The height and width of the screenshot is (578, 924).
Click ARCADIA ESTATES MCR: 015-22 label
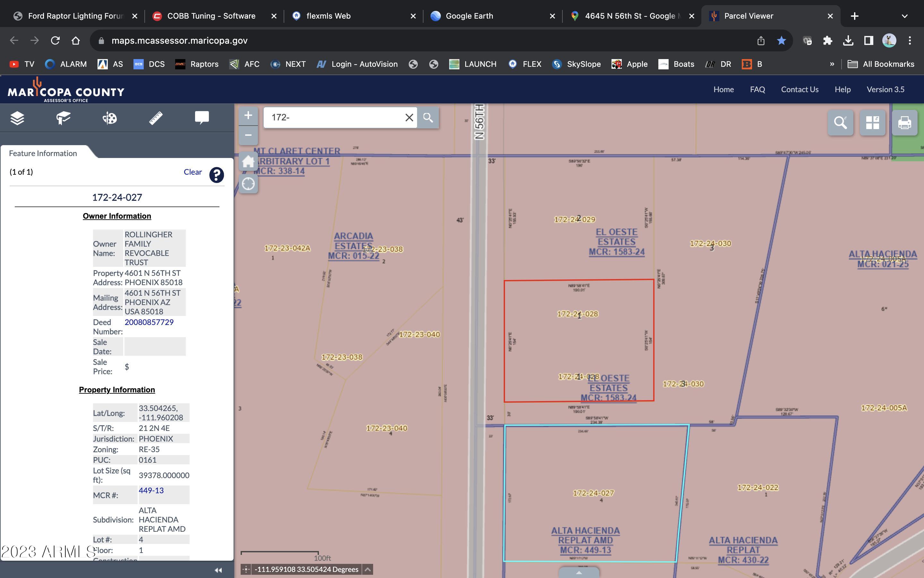click(x=353, y=246)
